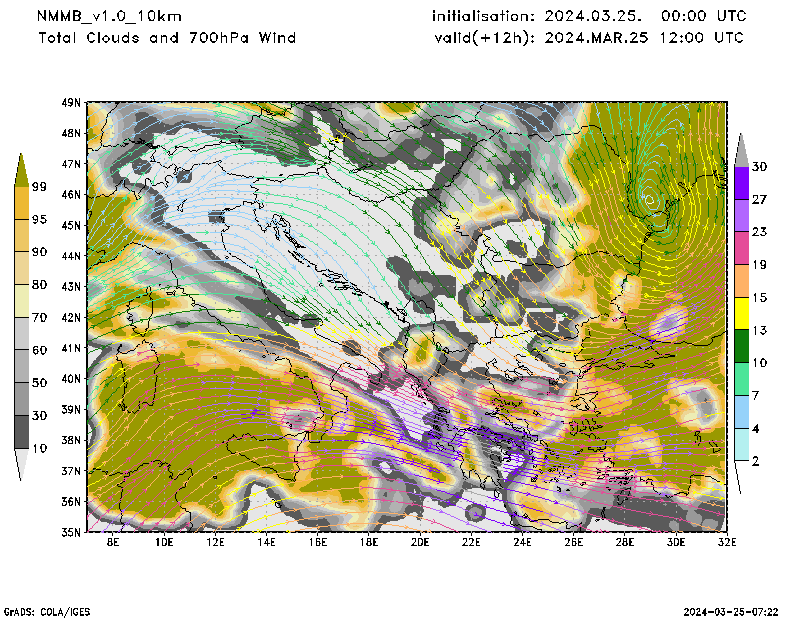Click the 49N latitude axis label
The width and height of the screenshot is (800, 618).
click(70, 102)
